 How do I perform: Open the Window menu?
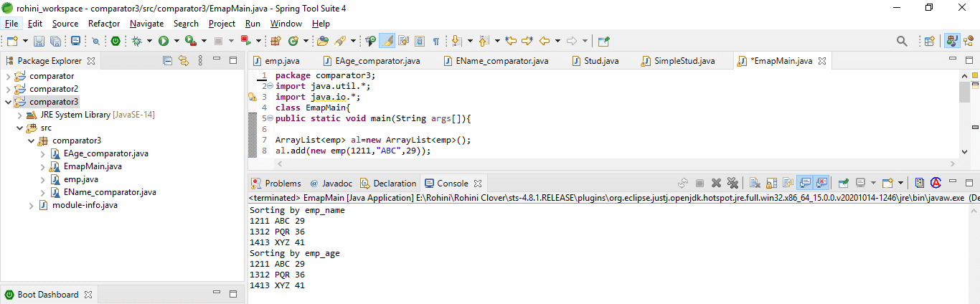coord(286,24)
